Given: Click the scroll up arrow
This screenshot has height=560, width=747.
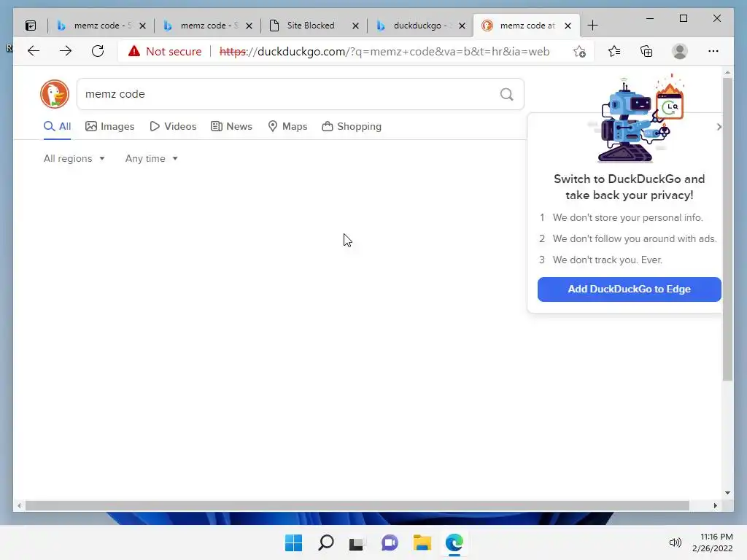Looking at the screenshot, I should tap(727, 72).
